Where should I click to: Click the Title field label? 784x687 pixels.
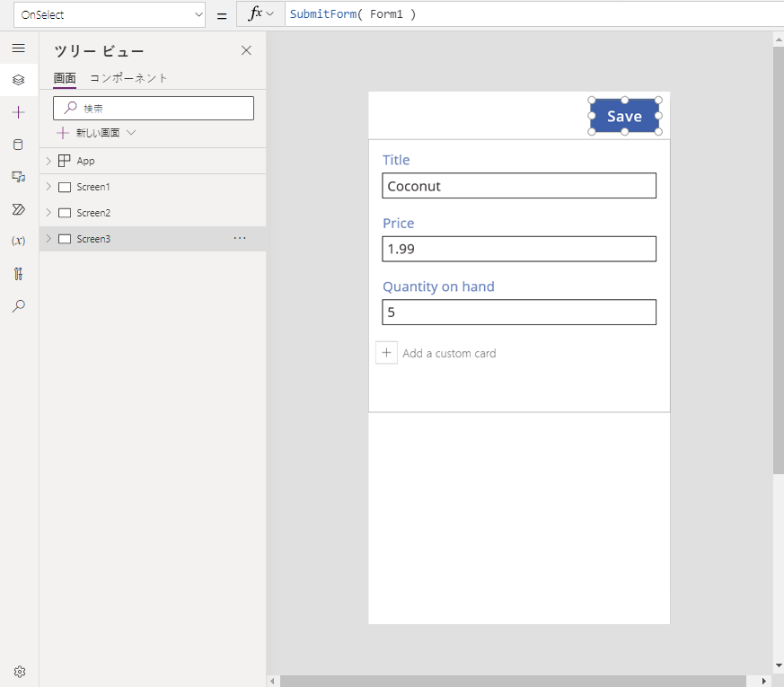(x=396, y=160)
